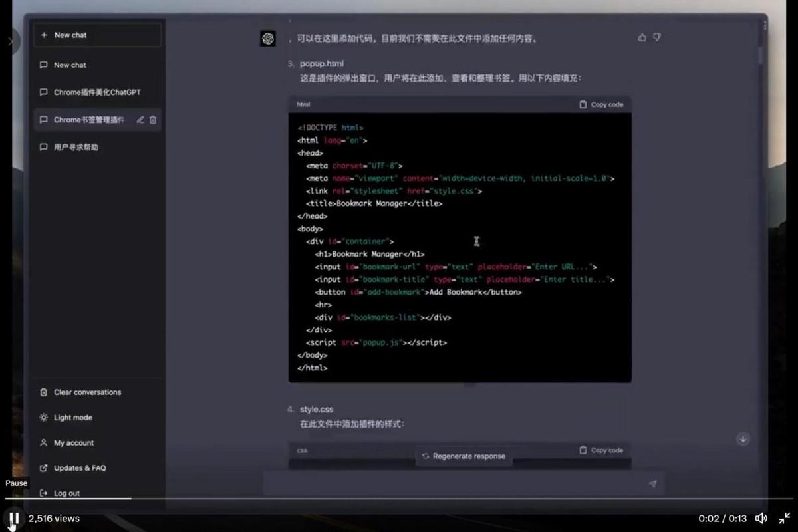Click the '<title>Bookmark Manager</title>' code line
798x532 pixels.
click(x=374, y=203)
